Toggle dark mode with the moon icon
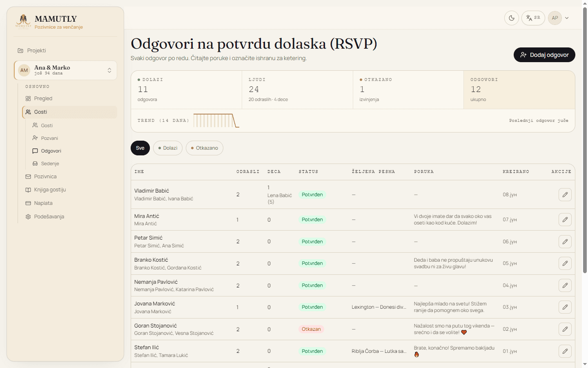This screenshot has width=588, height=368. [512, 18]
